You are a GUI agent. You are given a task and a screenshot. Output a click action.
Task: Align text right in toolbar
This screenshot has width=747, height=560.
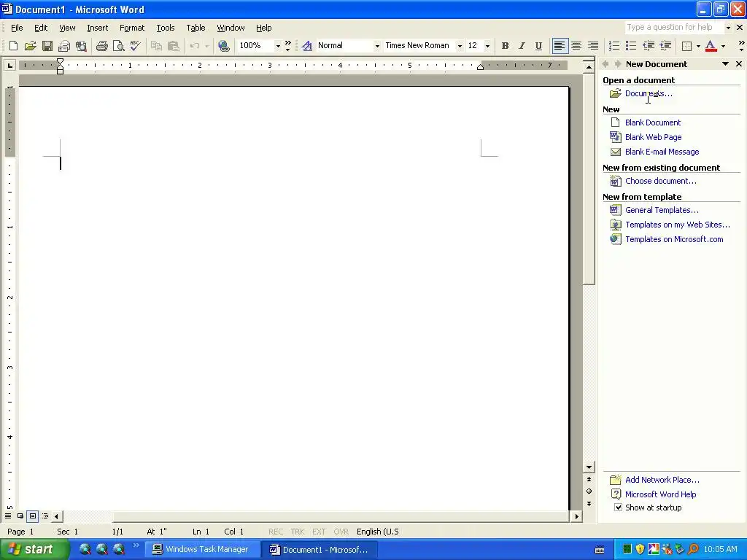592,46
